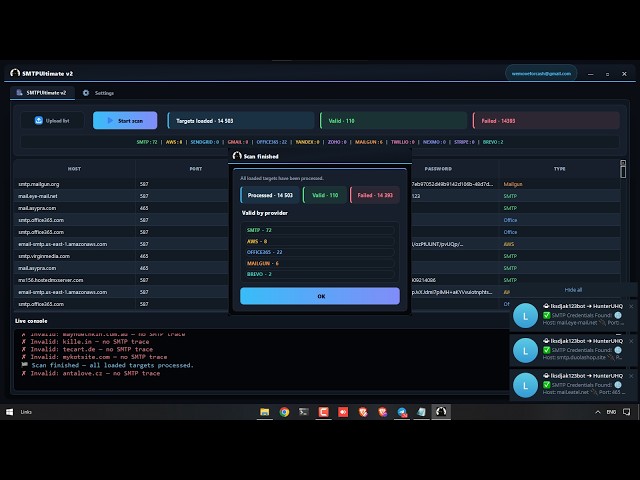Click the Valid - 110 counter in top bar
This screenshot has width=640, height=480.
tap(393, 120)
